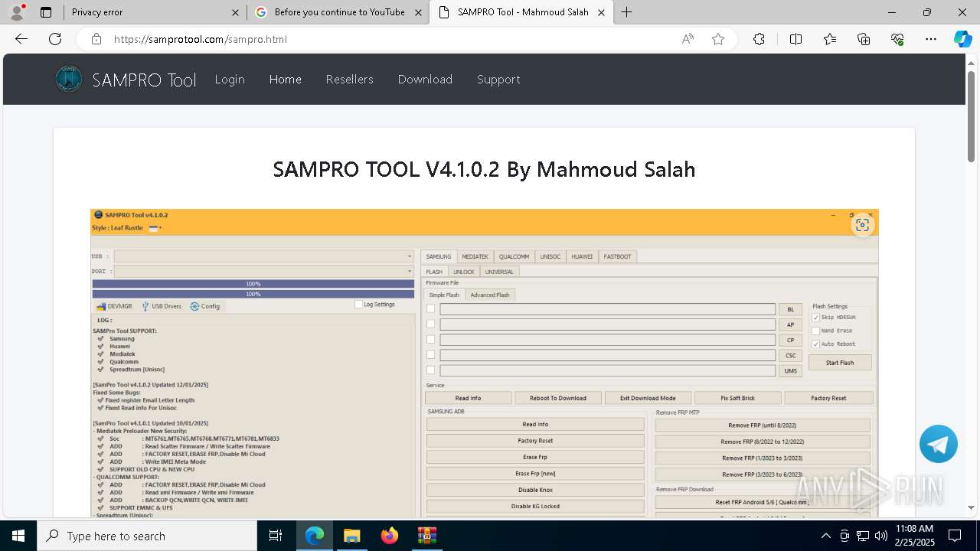The height and width of the screenshot is (551, 980).
Task: Click the Start Flash button
Action: 840,363
